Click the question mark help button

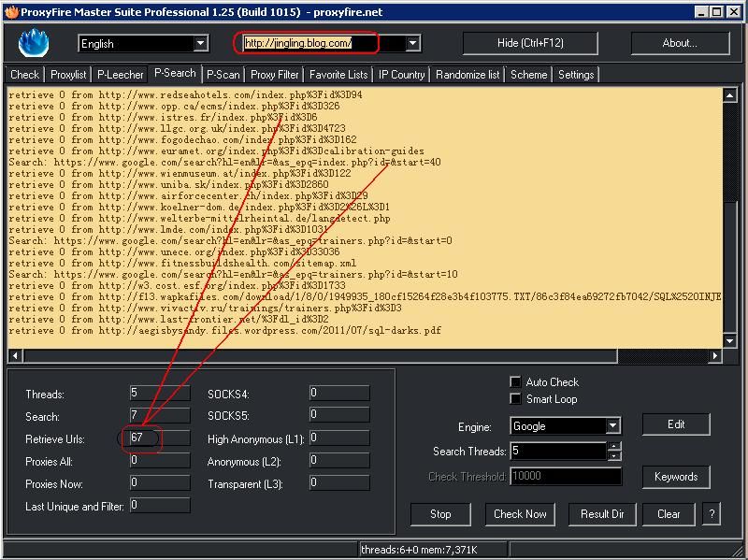pos(712,514)
